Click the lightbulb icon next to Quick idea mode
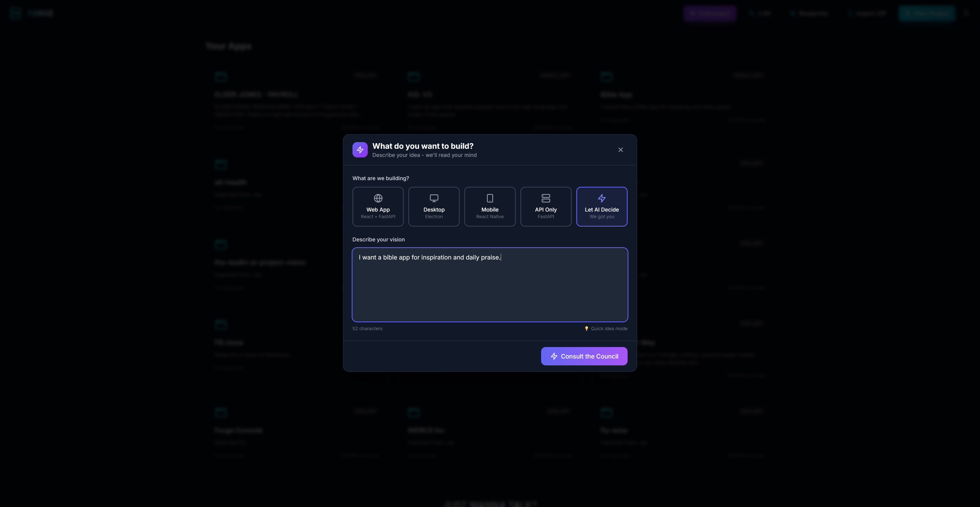980x507 pixels. (586, 328)
